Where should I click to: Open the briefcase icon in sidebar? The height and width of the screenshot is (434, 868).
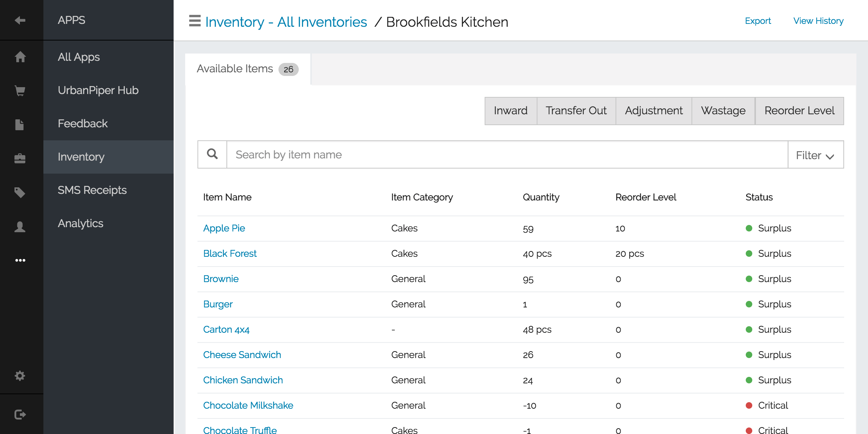(20, 158)
